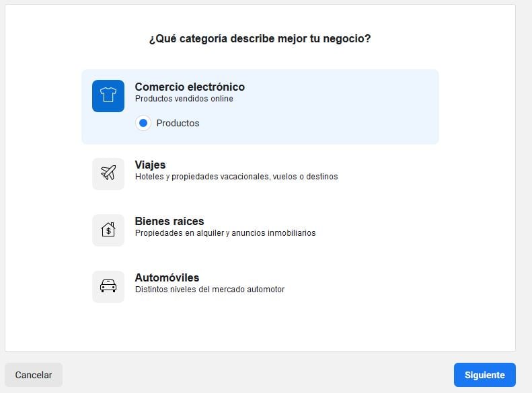Select the Comercio electrónico heading
Viewport: 532px width, 393px height.
tap(190, 87)
